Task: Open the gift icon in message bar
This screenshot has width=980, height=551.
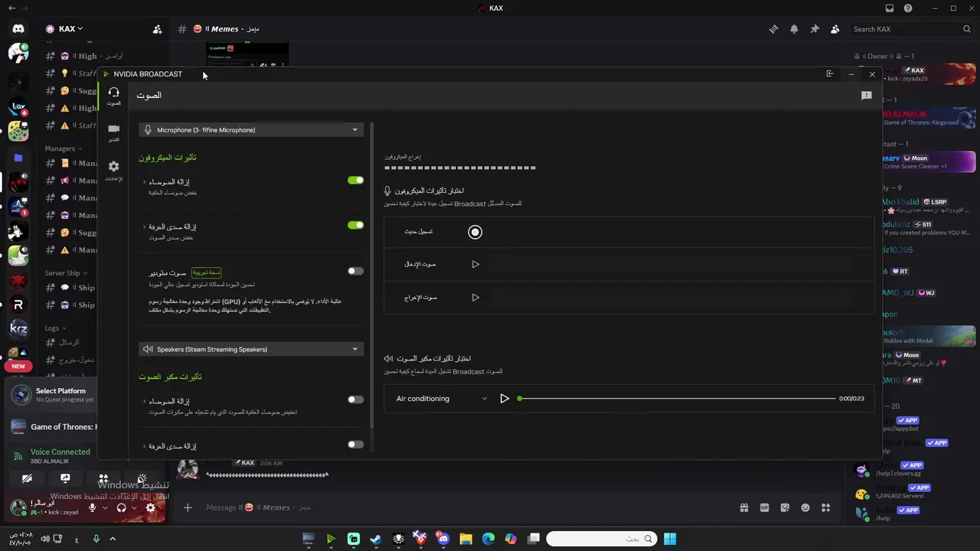Action: 743,507
